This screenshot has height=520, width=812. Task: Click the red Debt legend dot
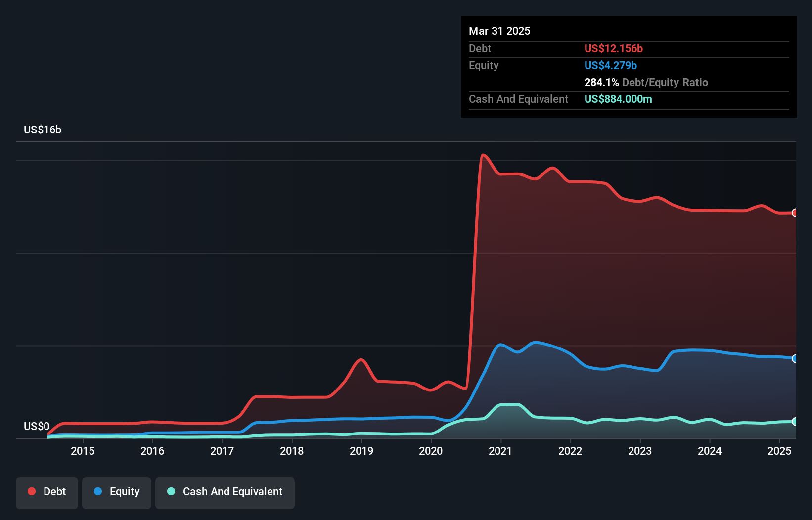(31, 491)
